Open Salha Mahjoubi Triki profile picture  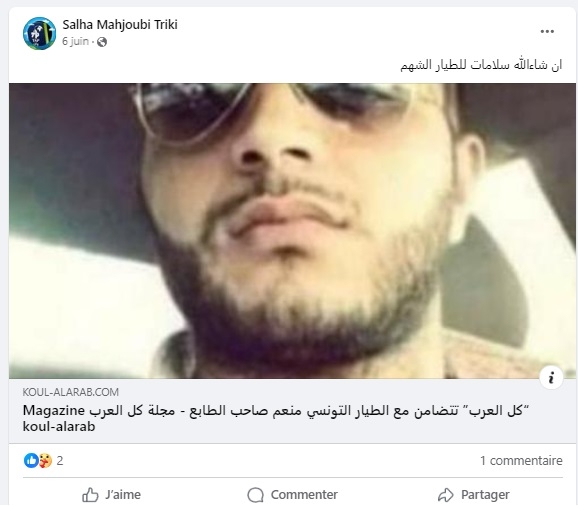(x=39, y=33)
